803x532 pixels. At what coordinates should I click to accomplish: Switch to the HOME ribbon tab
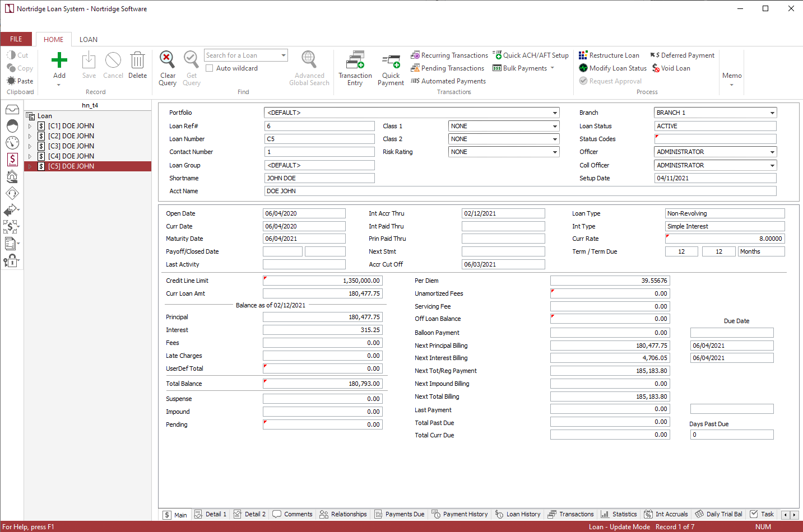(54, 40)
